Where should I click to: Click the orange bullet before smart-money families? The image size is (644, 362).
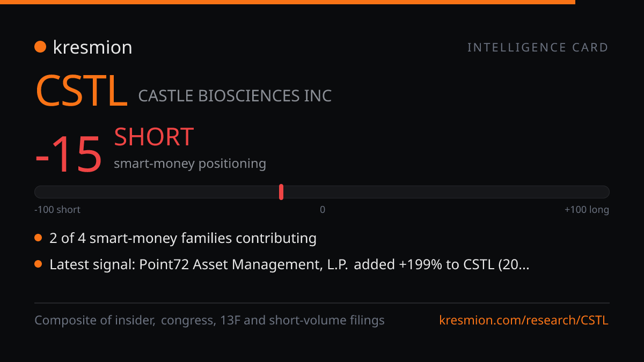(x=38, y=238)
